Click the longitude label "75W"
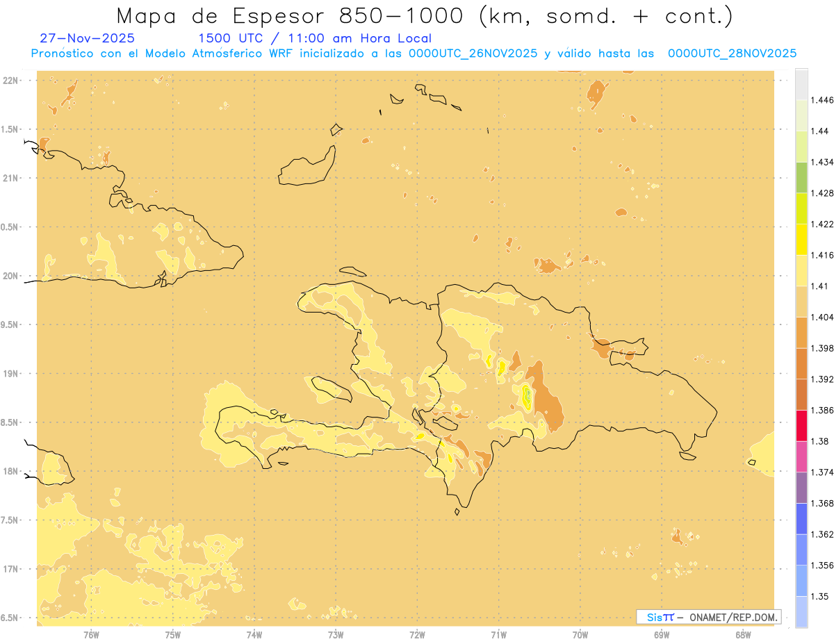 (x=173, y=634)
